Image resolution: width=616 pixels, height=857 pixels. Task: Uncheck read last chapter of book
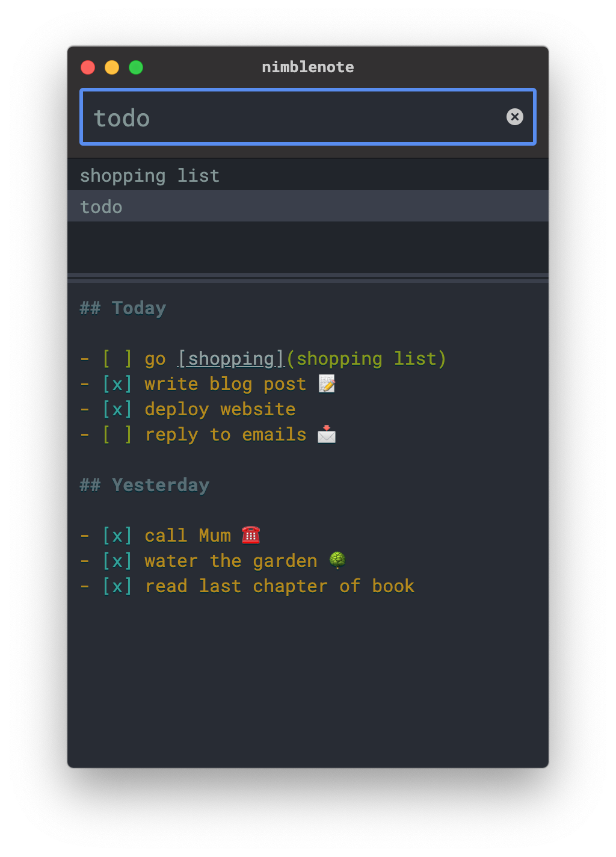117,586
